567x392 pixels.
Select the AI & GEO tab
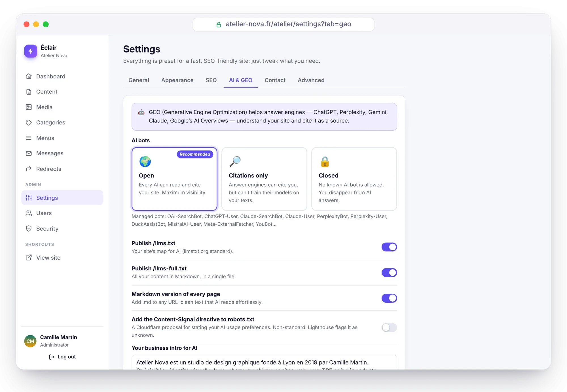pos(240,80)
